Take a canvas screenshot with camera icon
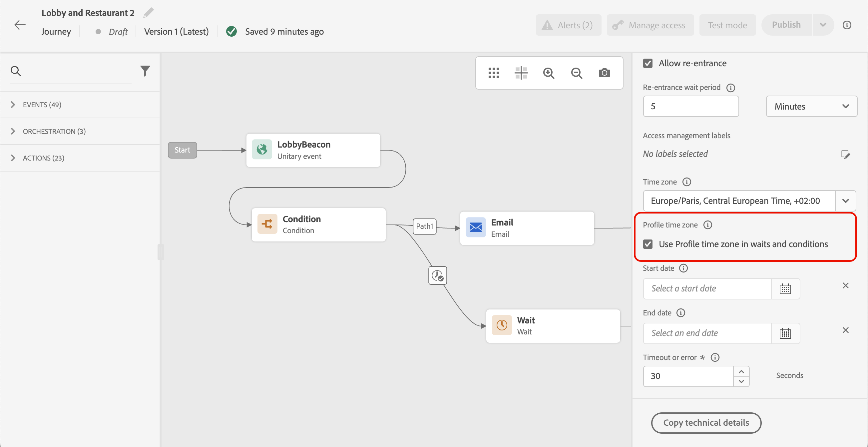The image size is (868, 447). (x=604, y=73)
